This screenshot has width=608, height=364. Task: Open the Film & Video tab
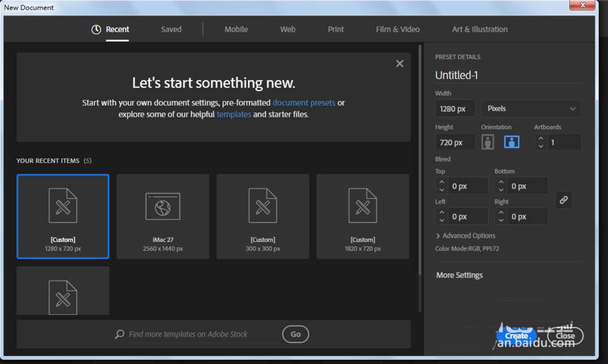click(x=398, y=29)
